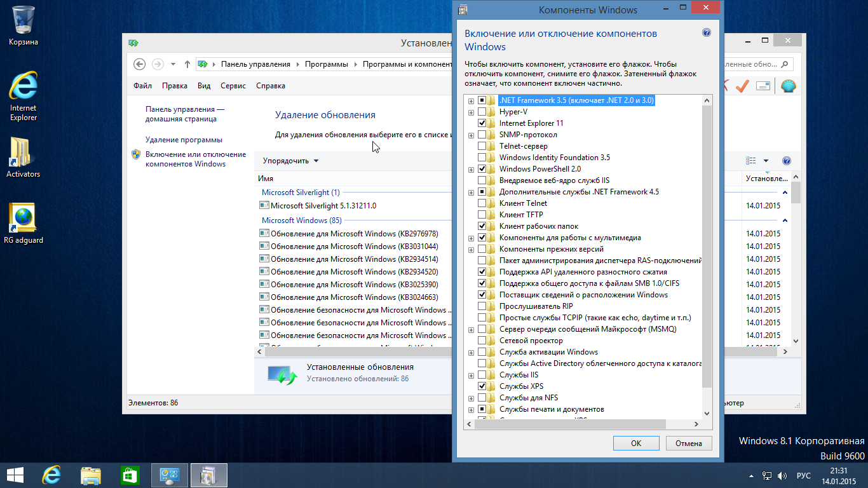Uncheck the Internet Explorer 11 checkbox
This screenshot has height=488, width=868.
(x=482, y=123)
